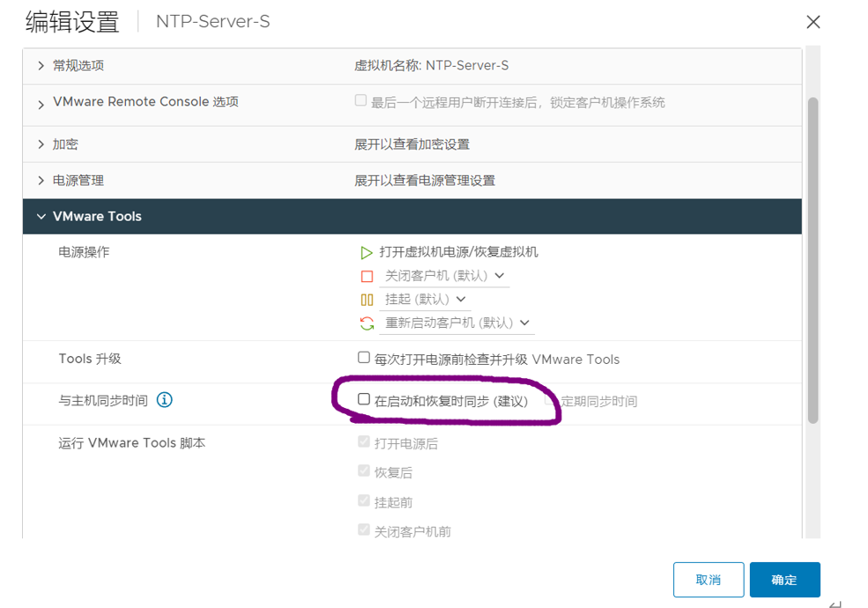Image resolution: width=868 pixels, height=608 pixels.
Task: Click the info icon beside 与主机同步时间
Action: 165,400
